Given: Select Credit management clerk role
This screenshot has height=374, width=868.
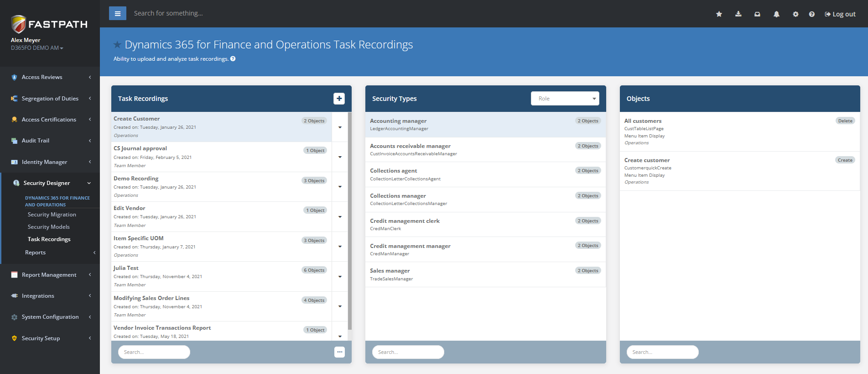Looking at the screenshot, I should pos(485,224).
